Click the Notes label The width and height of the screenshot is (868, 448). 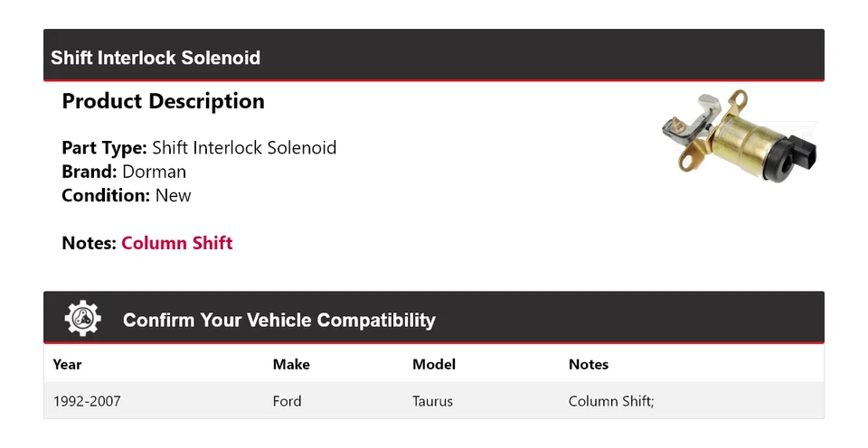click(89, 243)
